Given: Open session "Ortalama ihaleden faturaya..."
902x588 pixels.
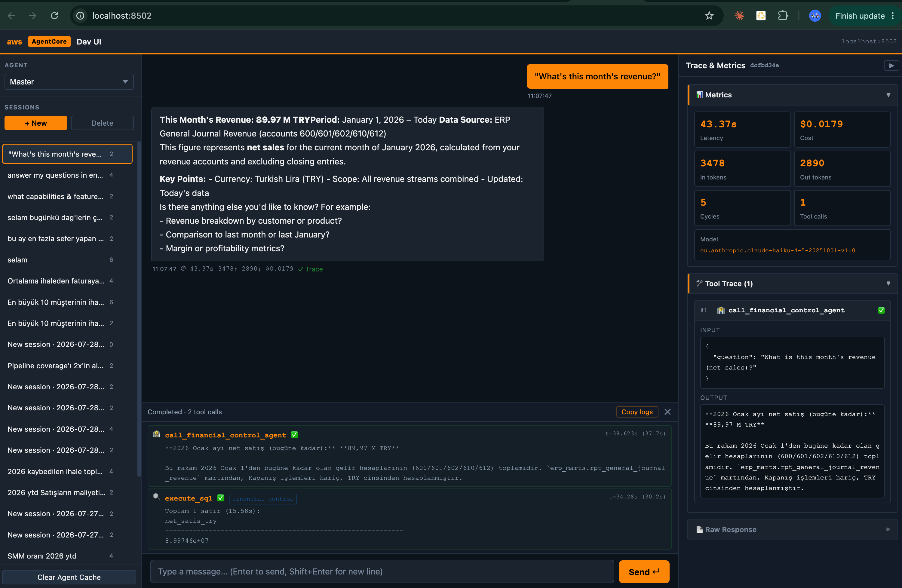Looking at the screenshot, I should click(x=67, y=281).
